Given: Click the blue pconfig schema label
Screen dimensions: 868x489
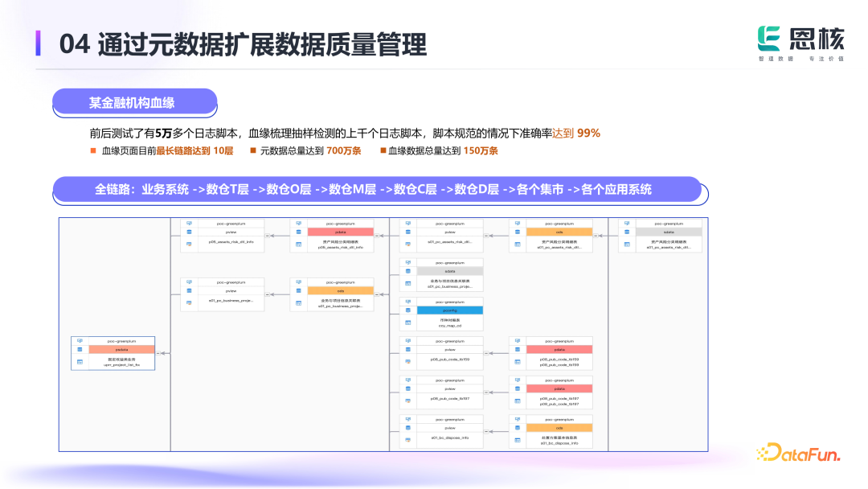Looking at the screenshot, I should pyautogui.click(x=449, y=310).
